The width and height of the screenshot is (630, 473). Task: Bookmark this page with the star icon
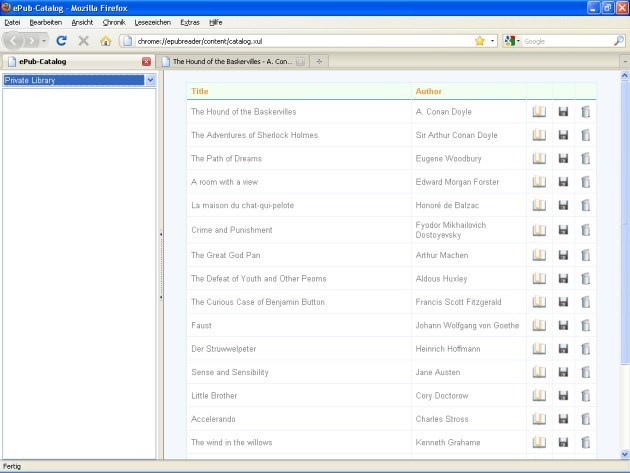click(480, 41)
